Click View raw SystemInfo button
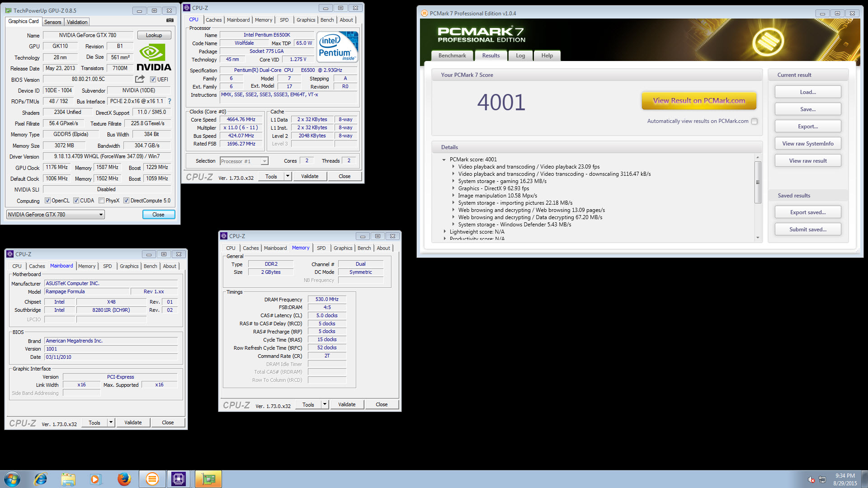This screenshot has width=868, height=488. tap(808, 144)
